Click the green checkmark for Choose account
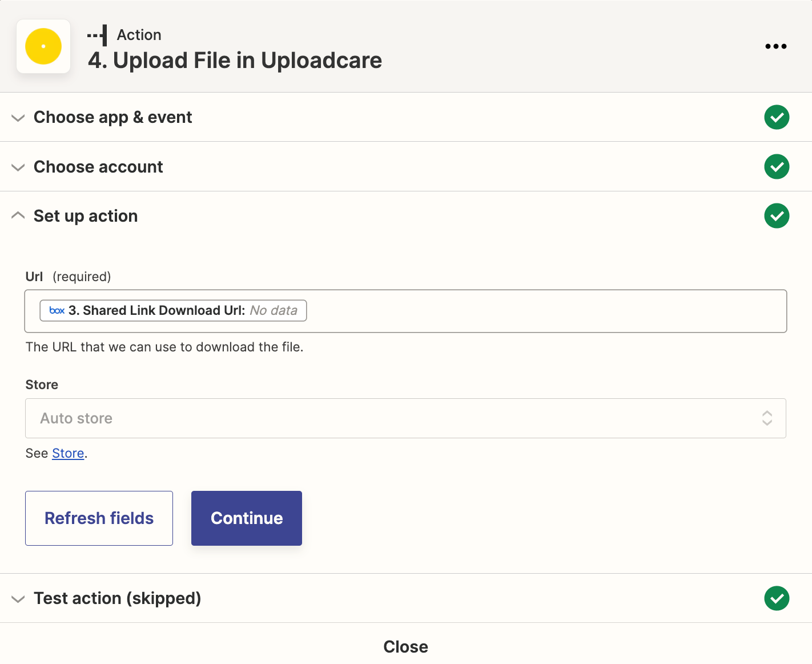Image resolution: width=812 pixels, height=664 pixels. [x=777, y=167]
